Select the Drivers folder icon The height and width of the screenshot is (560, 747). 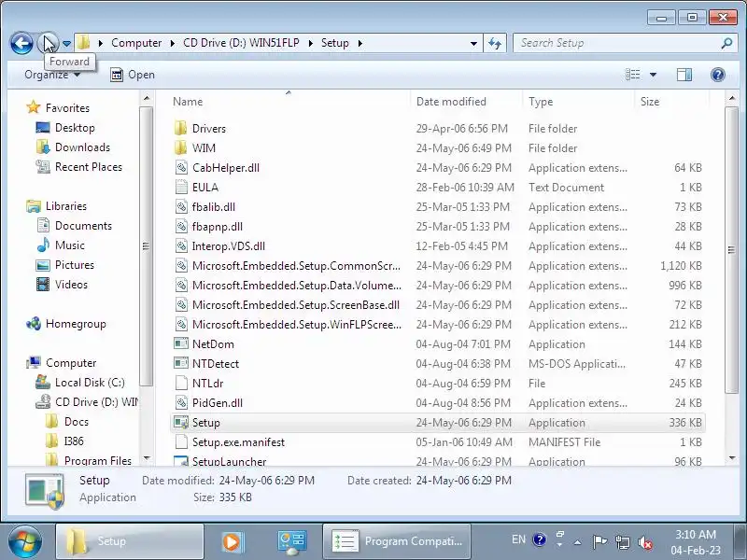[x=180, y=128]
